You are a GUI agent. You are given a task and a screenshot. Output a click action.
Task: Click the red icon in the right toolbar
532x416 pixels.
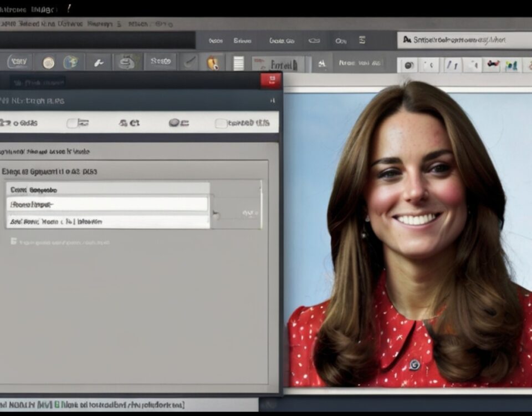point(492,64)
